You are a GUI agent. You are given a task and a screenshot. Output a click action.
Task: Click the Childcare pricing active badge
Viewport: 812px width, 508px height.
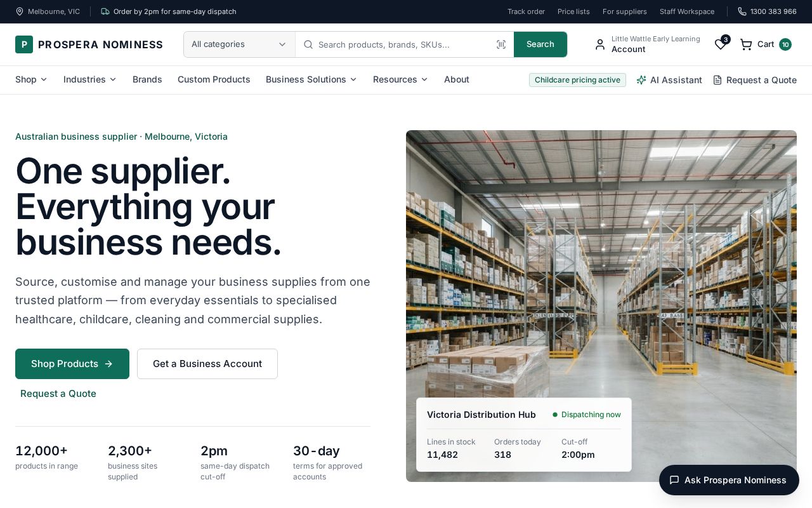coord(577,80)
